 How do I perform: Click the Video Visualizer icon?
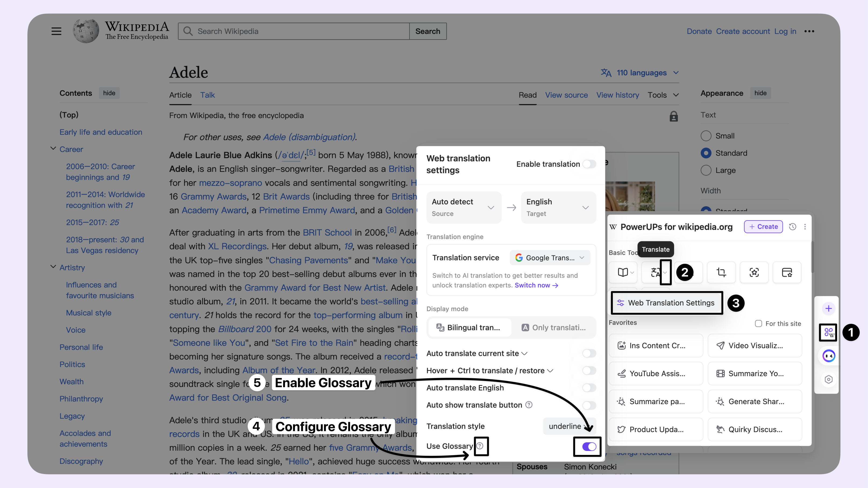coord(720,345)
